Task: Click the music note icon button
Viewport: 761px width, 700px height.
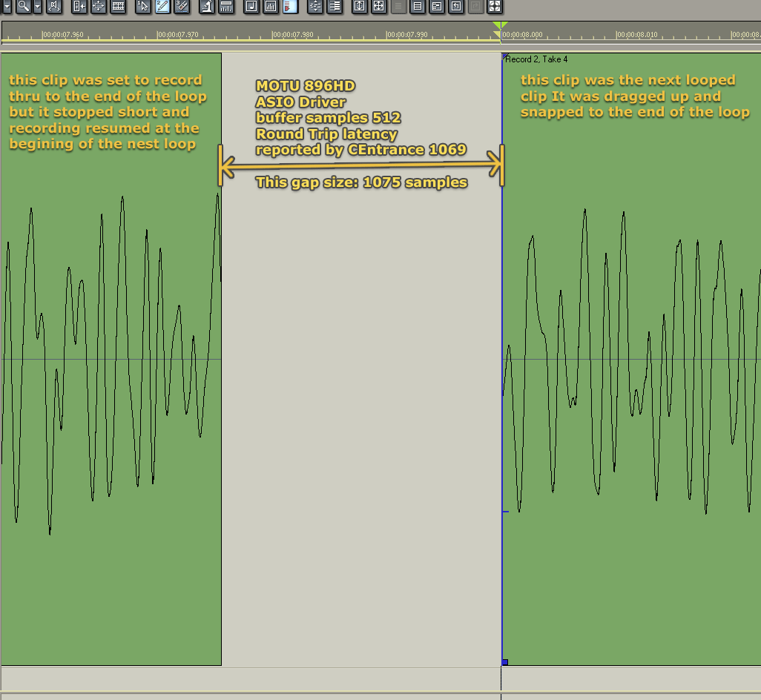Action: (x=251, y=7)
